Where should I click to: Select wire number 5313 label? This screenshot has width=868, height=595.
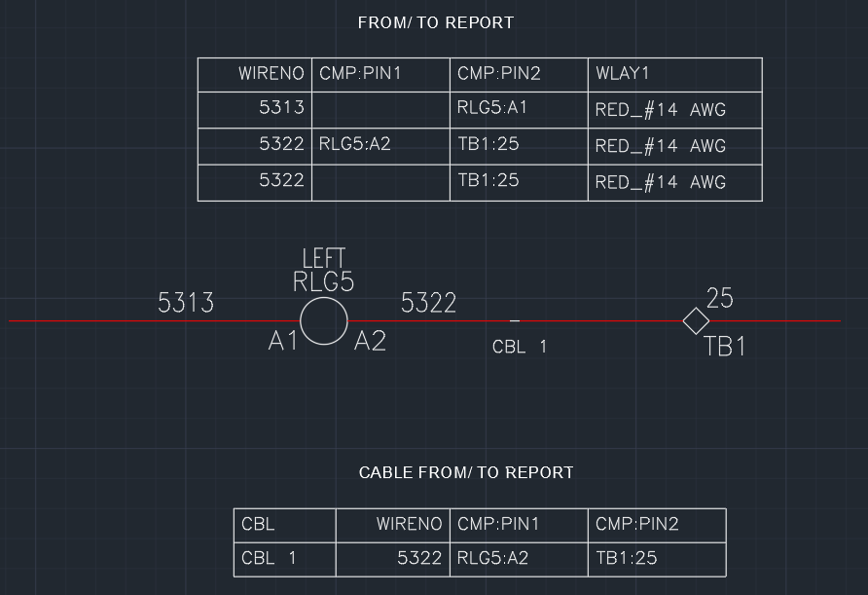[x=187, y=304]
